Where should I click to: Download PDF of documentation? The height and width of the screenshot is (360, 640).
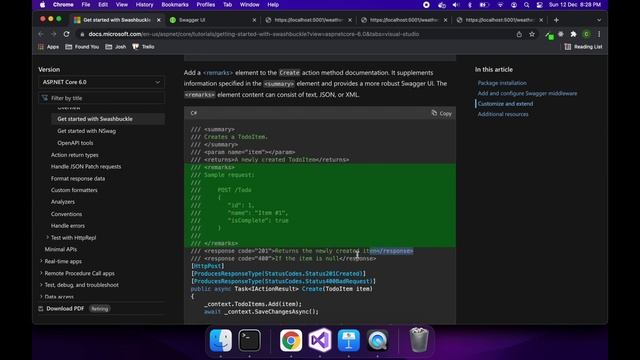tap(61, 309)
